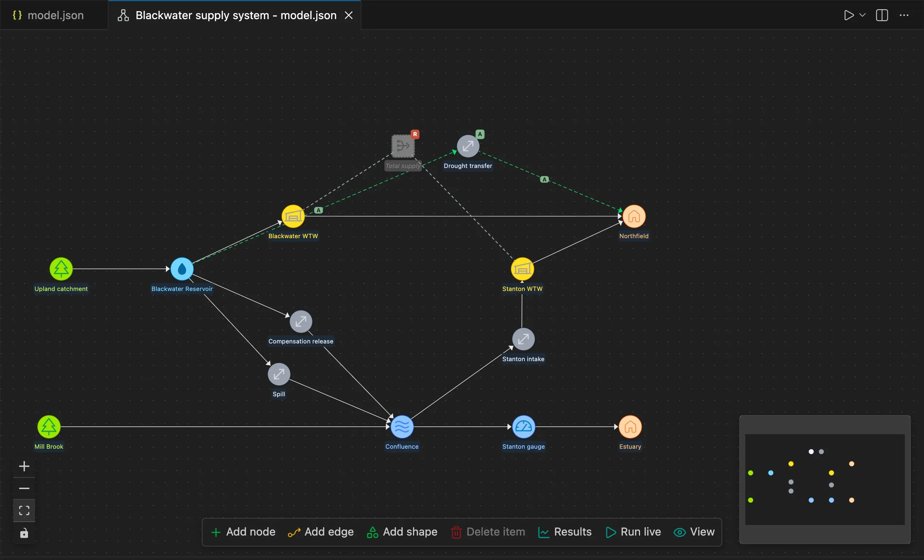Open the View options menu
924x560 pixels.
pos(694,532)
